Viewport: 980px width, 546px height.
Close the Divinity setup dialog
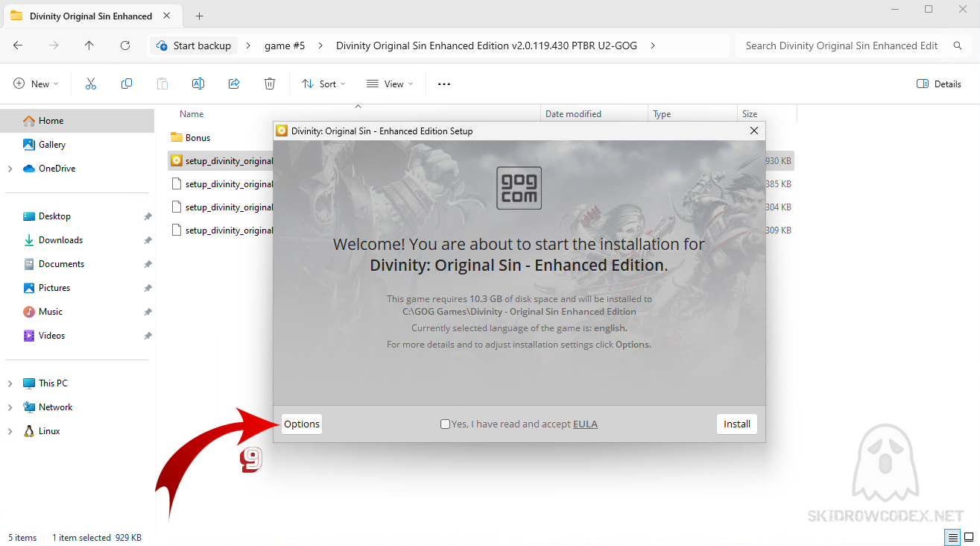click(754, 131)
